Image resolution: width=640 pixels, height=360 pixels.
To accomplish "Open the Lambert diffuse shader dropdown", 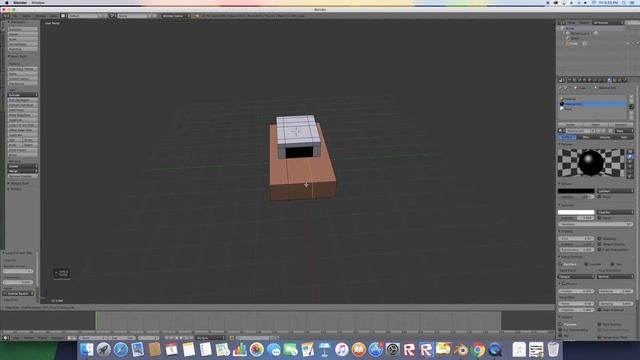I will (615, 191).
